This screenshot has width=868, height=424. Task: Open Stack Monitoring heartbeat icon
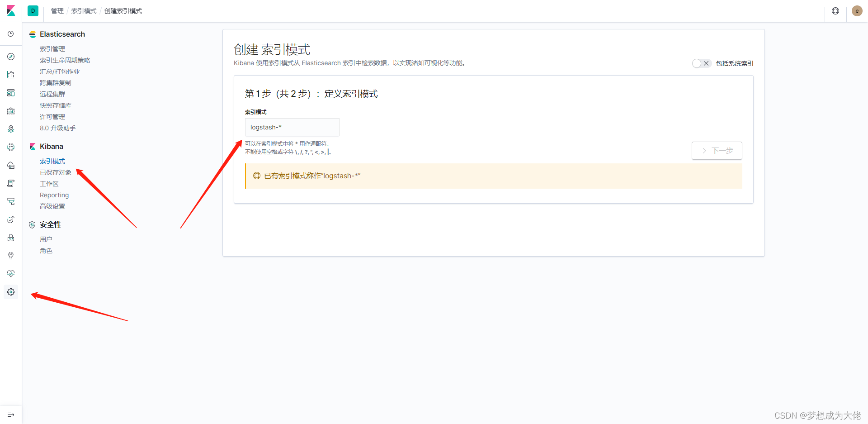click(11, 273)
